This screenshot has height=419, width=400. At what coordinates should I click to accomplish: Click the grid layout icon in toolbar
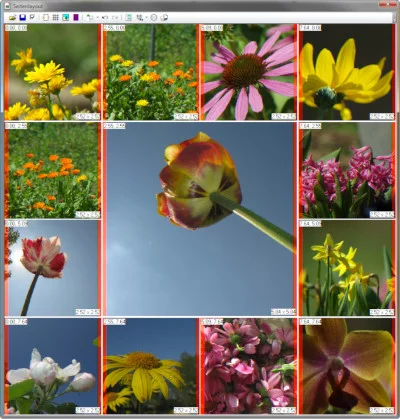coord(56,17)
